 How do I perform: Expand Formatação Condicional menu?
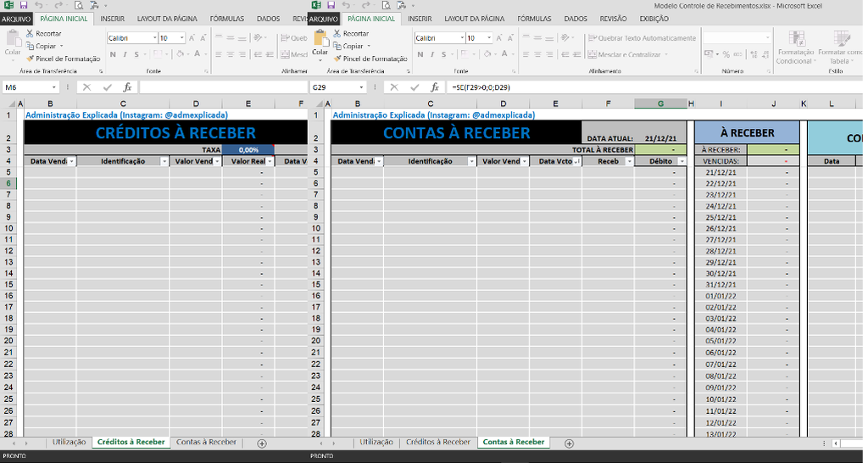796,47
